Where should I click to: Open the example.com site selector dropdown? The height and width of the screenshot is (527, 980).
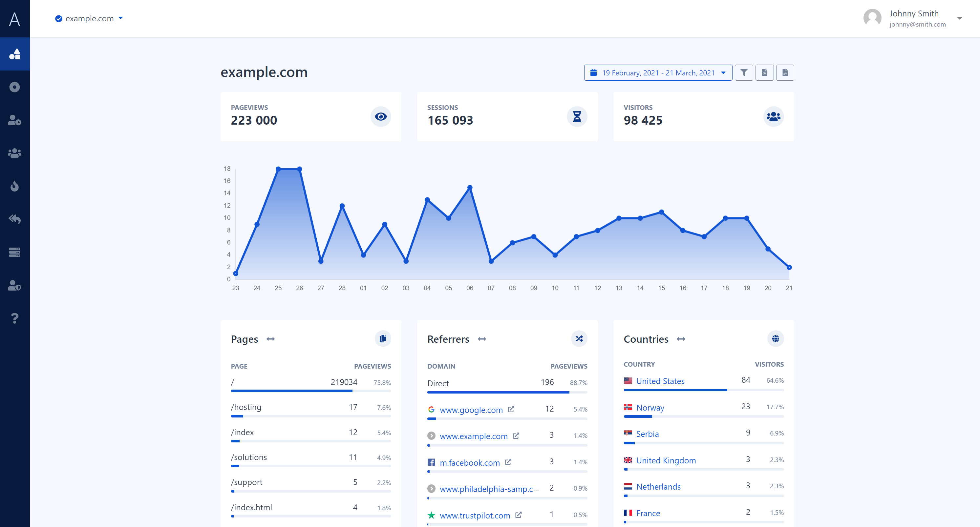click(89, 18)
